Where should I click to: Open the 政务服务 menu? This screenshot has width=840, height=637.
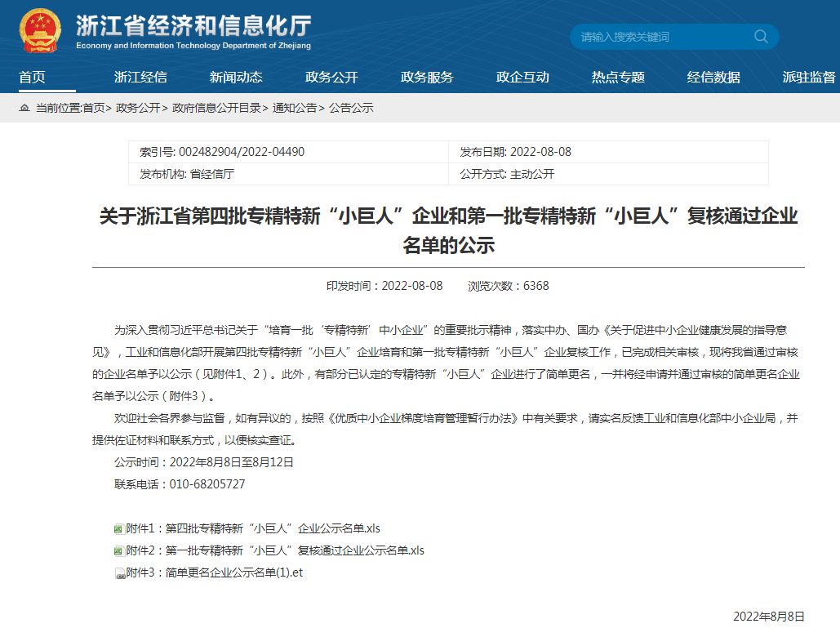coord(426,77)
